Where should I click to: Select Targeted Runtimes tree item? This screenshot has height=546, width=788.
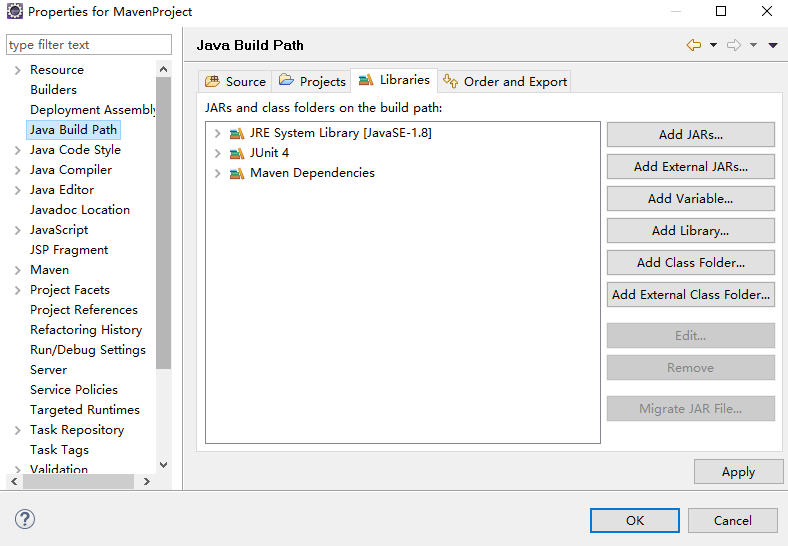85,410
